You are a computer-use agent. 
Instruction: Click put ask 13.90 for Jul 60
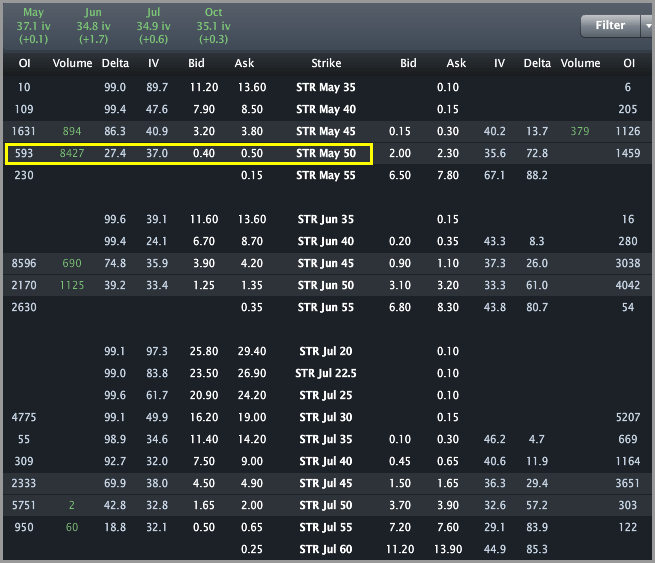(x=448, y=549)
